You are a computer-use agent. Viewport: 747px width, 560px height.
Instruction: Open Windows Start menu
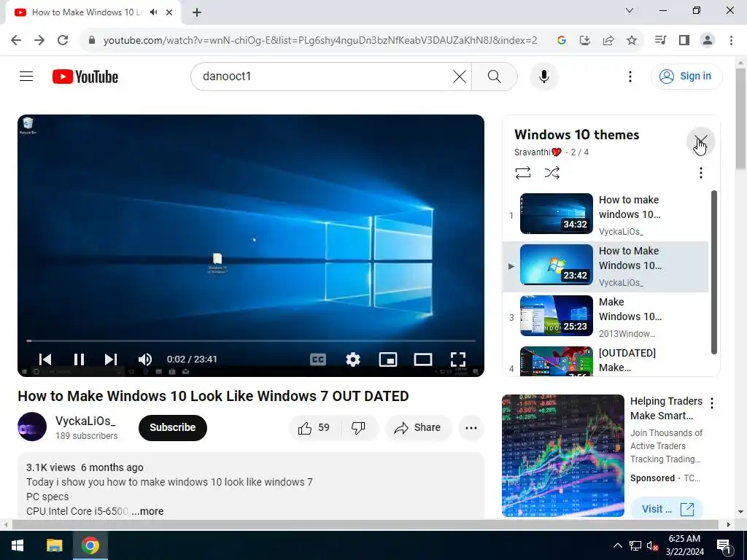click(18, 545)
